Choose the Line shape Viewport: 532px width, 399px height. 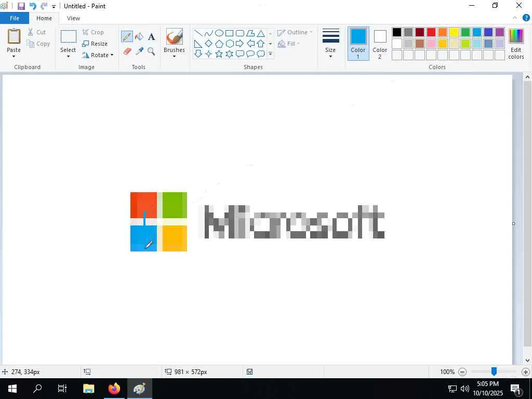pyautogui.click(x=198, y=33)
